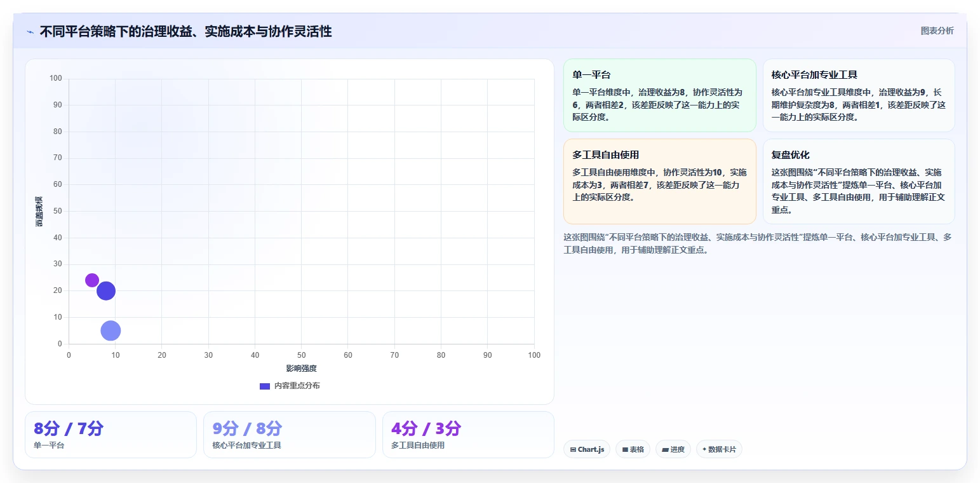The width and height of the screenshot is (980, 483).
Task: Click the lightning icon beside the title
Action: click(x=30, y=32)
